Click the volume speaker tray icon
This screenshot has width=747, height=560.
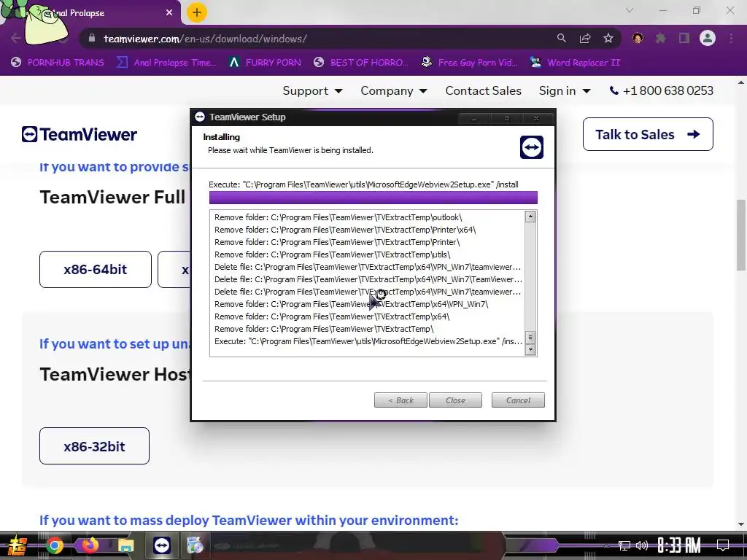(642, 545)
